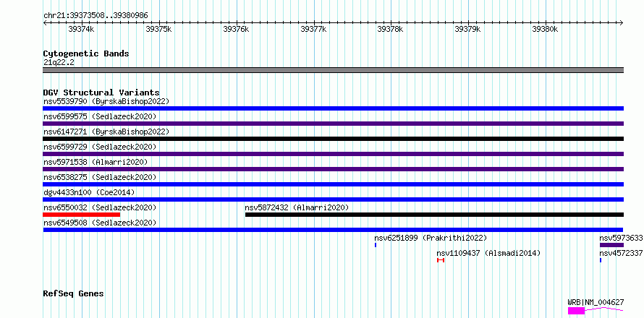Click the nsv5872432 (Almarri2020) label
This screenshot has width=644, height=318.
point(297,207)
